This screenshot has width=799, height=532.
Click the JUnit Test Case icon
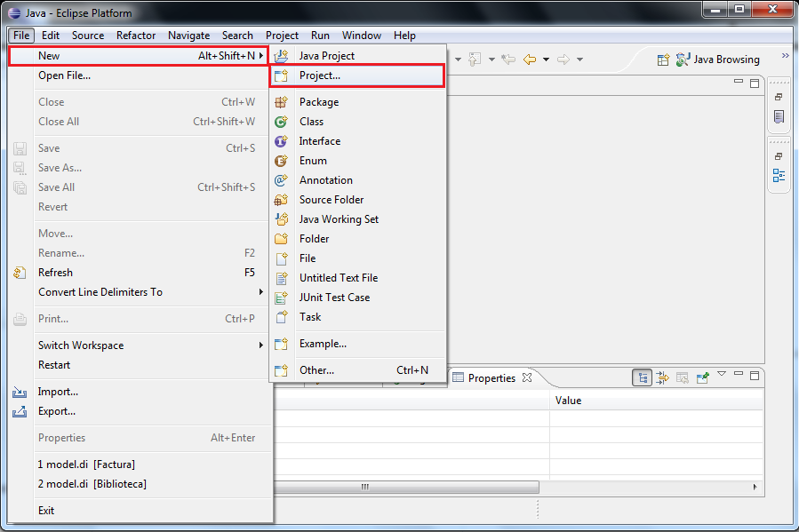tap(281, 298)
